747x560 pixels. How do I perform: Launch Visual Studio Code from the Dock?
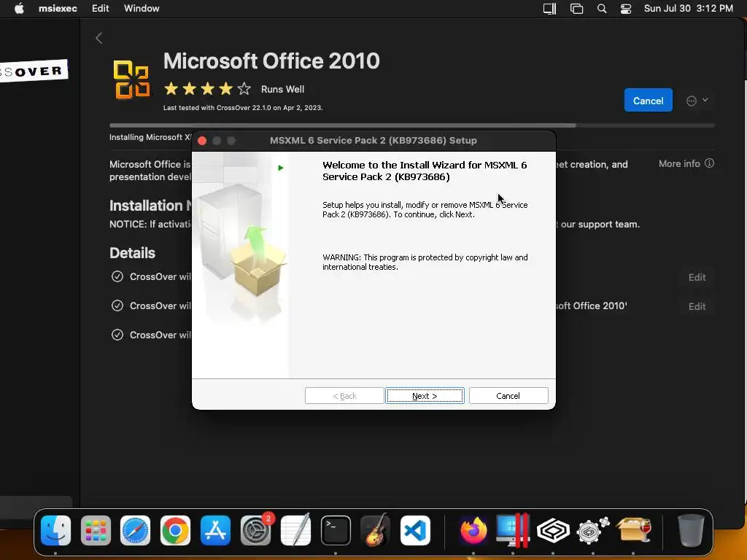415,530
